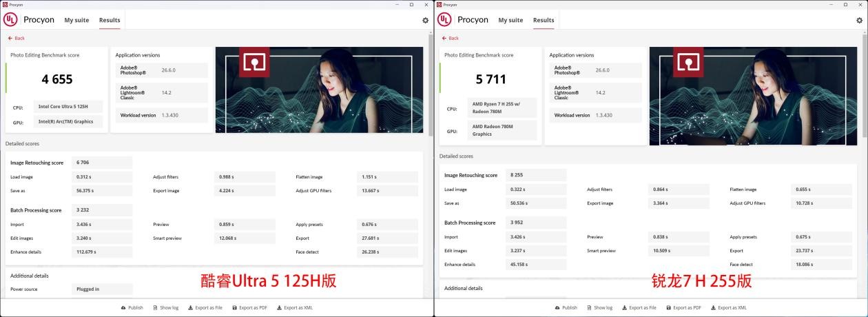The width and height of the screenshot is (868, 317).
Task: Click the left window's results scrollbar
Action: point(431,84)
